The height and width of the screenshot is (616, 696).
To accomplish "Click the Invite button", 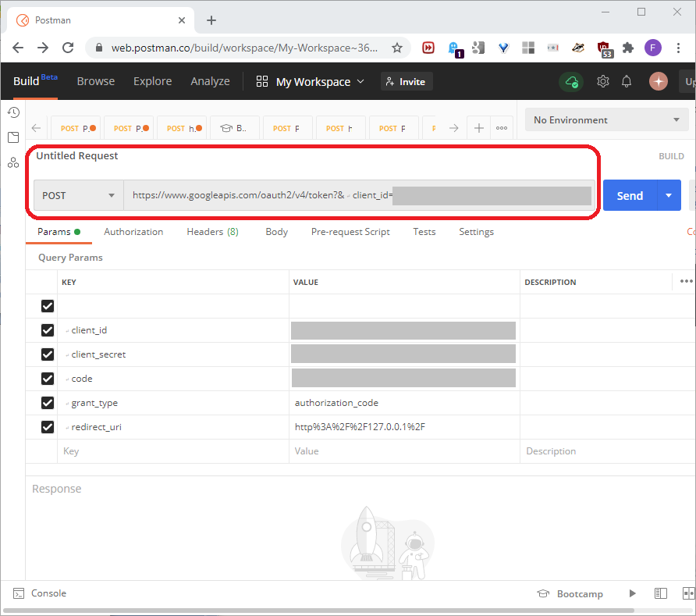I will tap(407, 82).
